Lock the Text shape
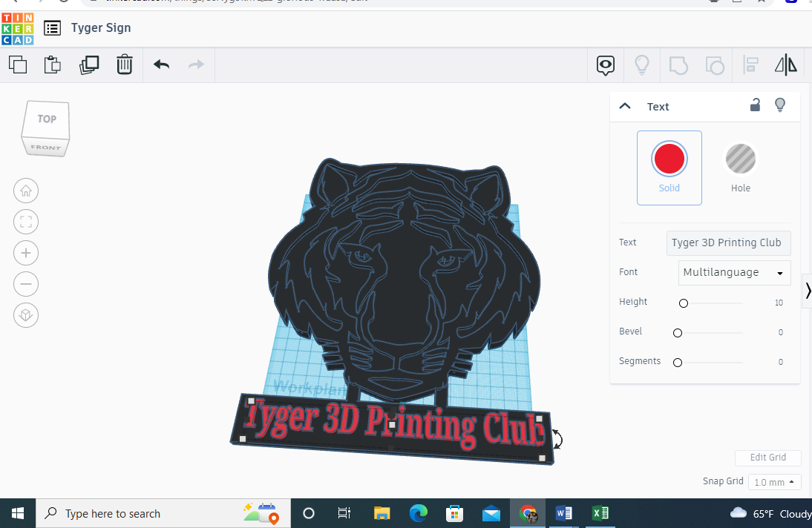Image resolution: width=812 pixels, height=528 pixels. point(755,106)
